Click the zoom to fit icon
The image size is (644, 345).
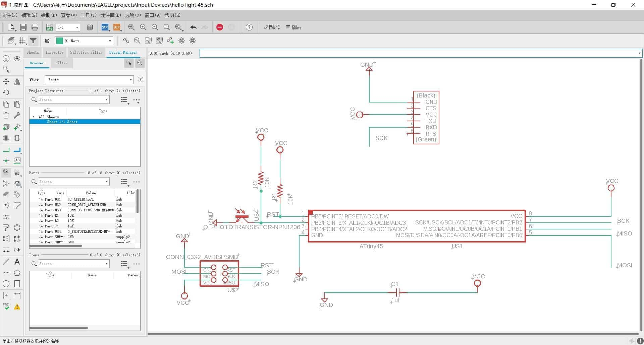pos(131,27)
